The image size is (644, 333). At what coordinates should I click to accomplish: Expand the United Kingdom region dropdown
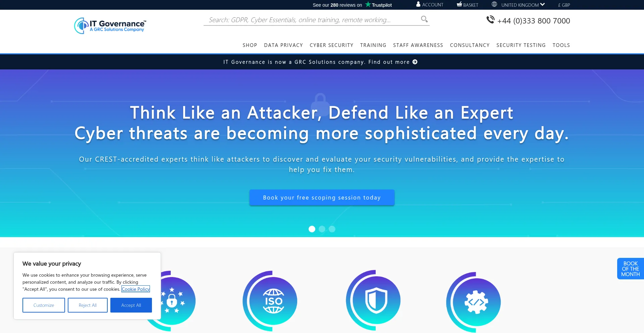coord(523,5)
